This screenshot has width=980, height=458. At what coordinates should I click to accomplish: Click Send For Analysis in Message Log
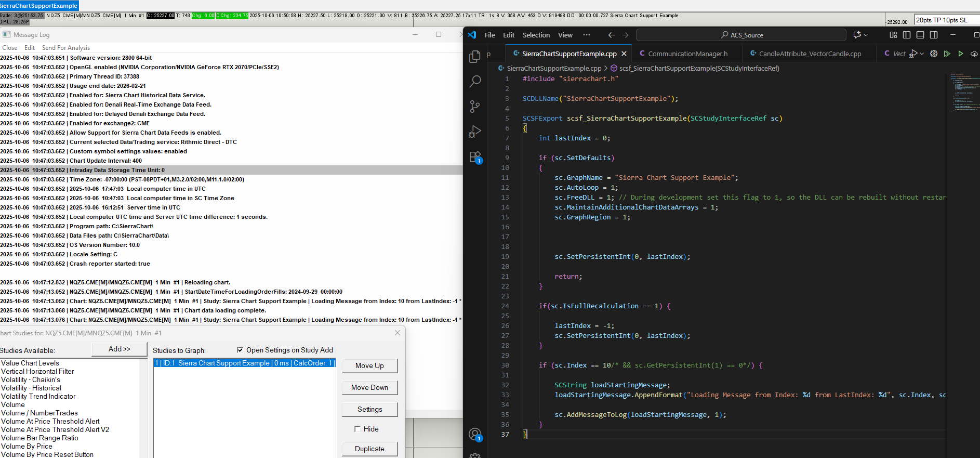66,48
